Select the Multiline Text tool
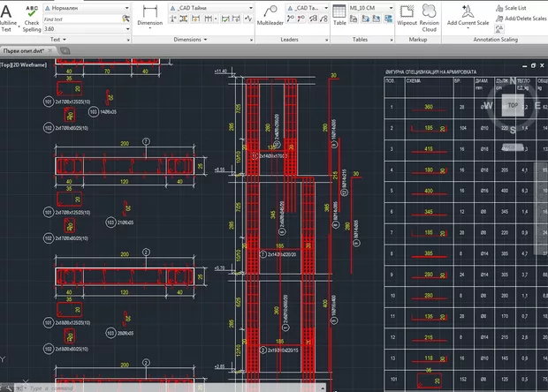The height and width of the screenshot is (392, 548). point(8,18)
